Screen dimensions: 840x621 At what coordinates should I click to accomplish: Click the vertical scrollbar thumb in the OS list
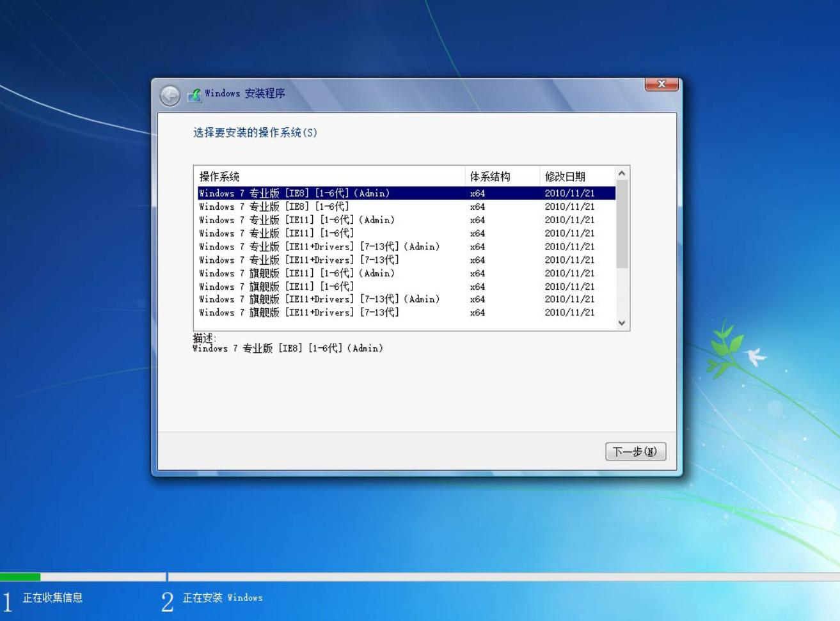click(622, 224)
